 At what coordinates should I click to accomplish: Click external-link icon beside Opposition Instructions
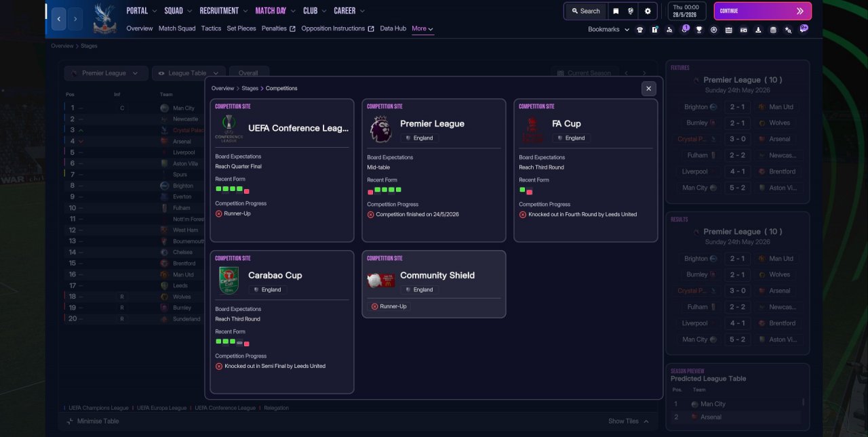[371, 29]
